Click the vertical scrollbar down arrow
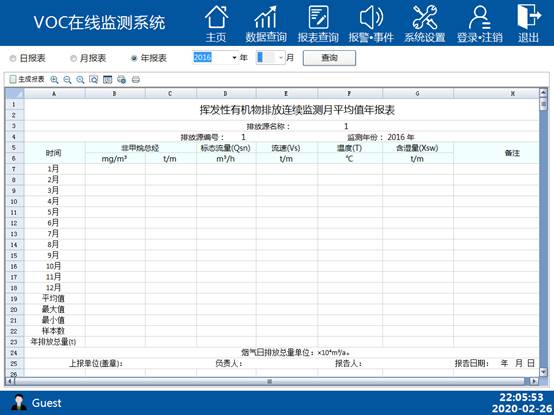 [543, 372]
